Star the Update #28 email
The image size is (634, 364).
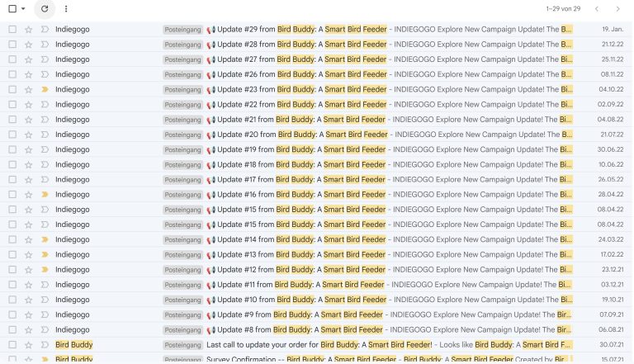pyautogui.click(x=28, y=44)
